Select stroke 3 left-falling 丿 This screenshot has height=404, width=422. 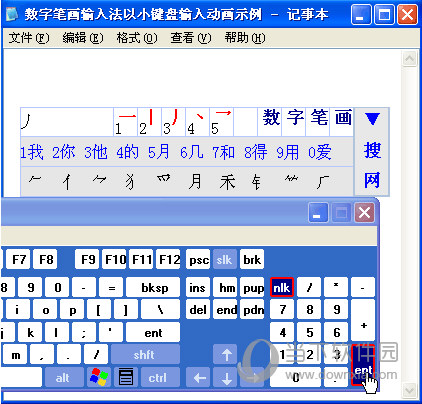[x=174, y=122]
